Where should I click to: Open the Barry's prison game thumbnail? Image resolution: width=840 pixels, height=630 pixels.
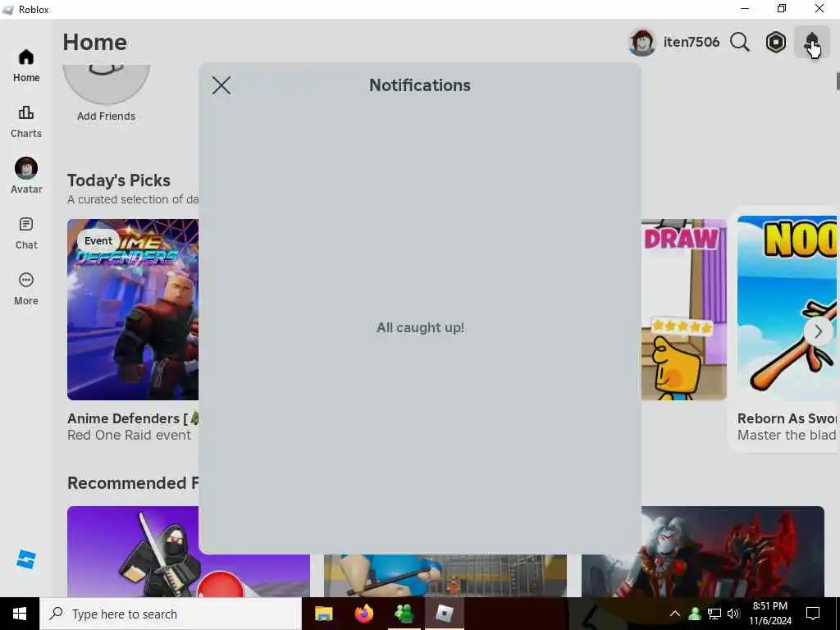click(445, 575)
